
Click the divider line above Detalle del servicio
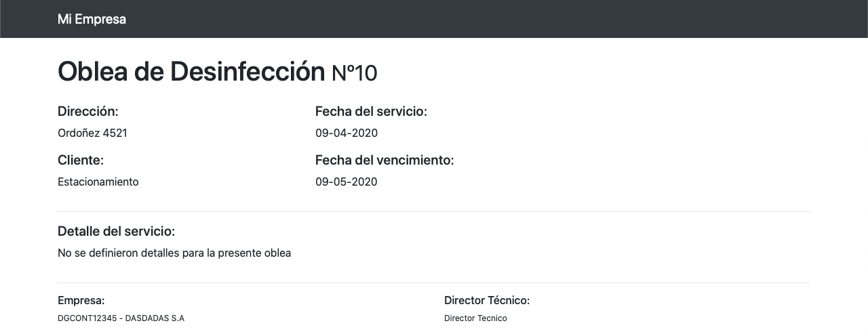click(x=434, y=211)
